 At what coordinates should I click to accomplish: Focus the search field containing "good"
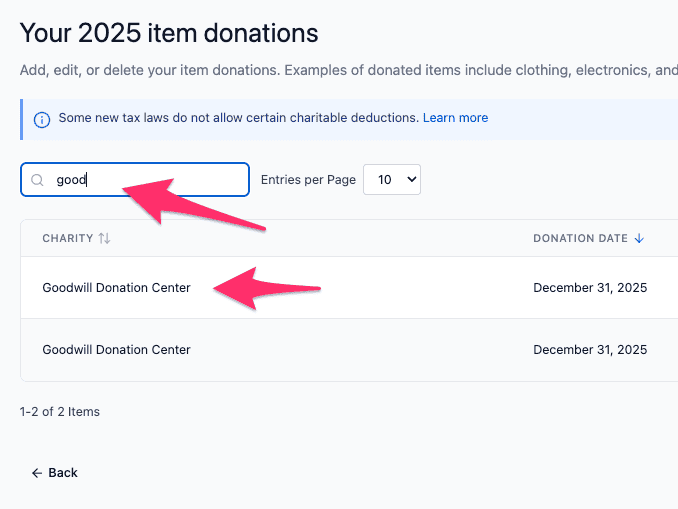pyautogui.click(x=150, y=180)
